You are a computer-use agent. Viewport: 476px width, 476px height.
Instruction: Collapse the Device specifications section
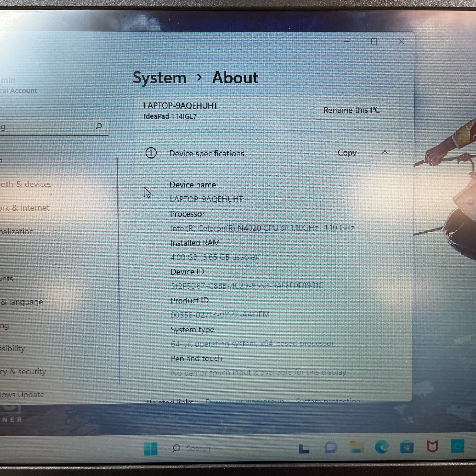tap(385, 152)
